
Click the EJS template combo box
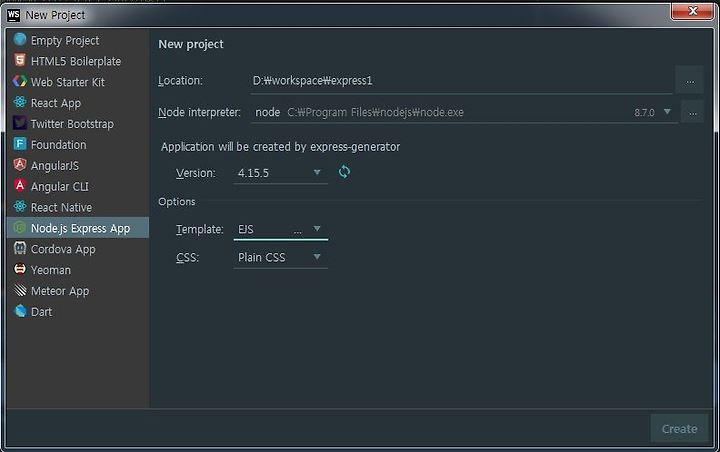tap(281, 229)
